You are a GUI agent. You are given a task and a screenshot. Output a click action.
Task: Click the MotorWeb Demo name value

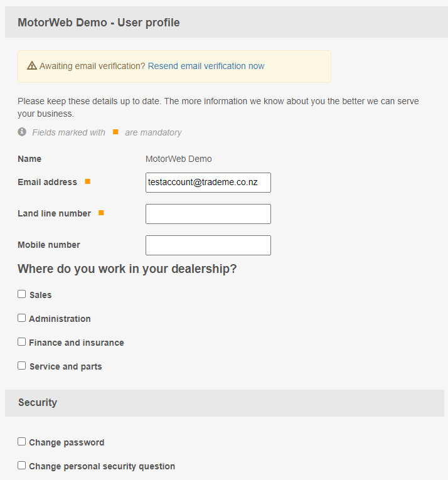pos(178,159)
